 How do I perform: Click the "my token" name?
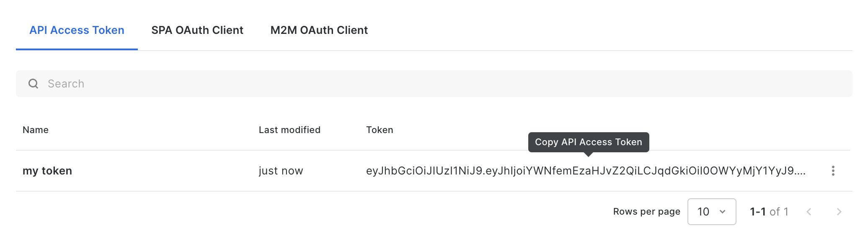(47, 171)
